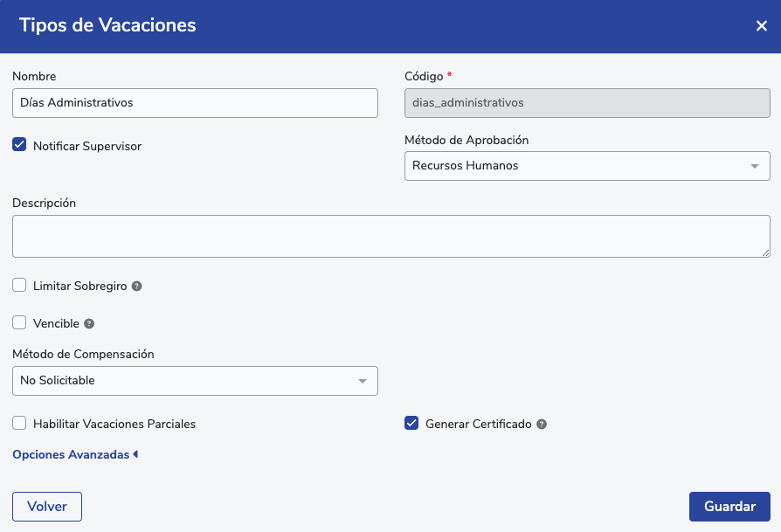Viewport: 781px width, 532px height.
Task: Open the Método de Compensación dropdown
Action: pos(195,381)
